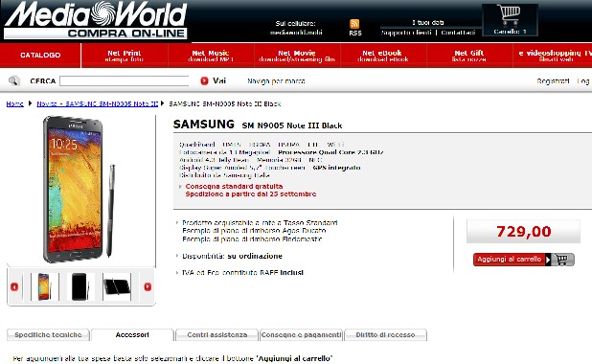
Task: Click the Registrati link
Action: click(x=553, y=80)
